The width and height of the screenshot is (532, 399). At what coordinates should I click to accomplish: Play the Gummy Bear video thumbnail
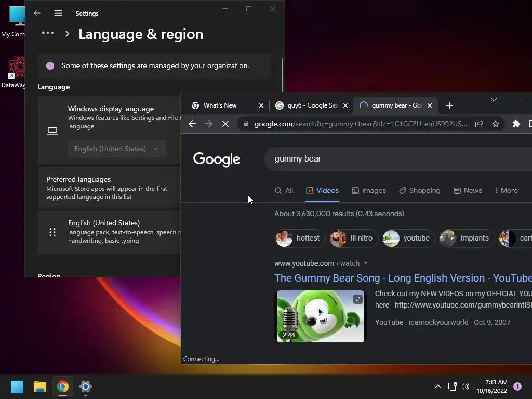(320, 316)
